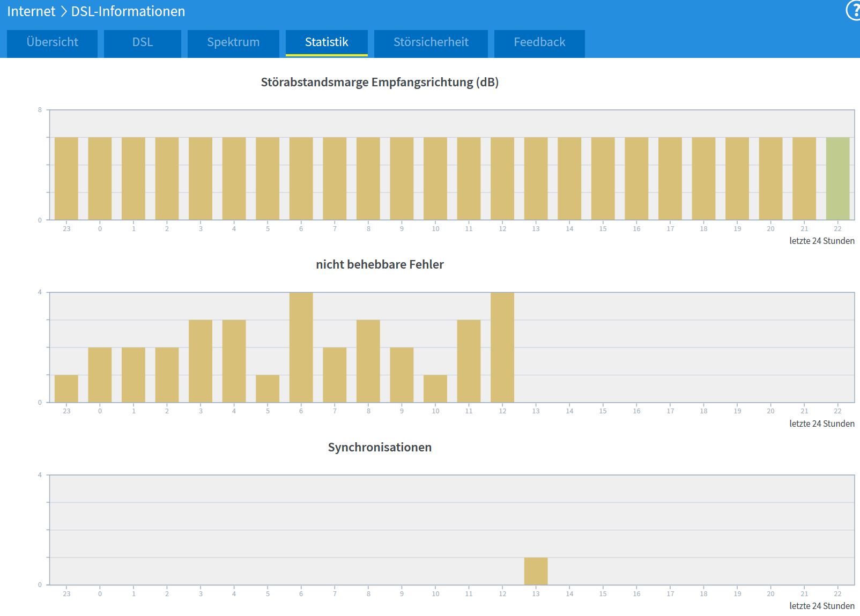The height and width of the screenshot is (616, 860).
Task: Click the nicht behebbare Fehler heading
Action: coord(380,264)
